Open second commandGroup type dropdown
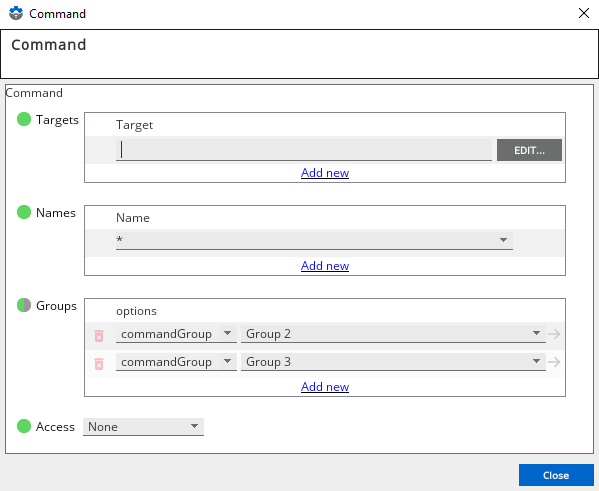 click(x=176, y=361)
